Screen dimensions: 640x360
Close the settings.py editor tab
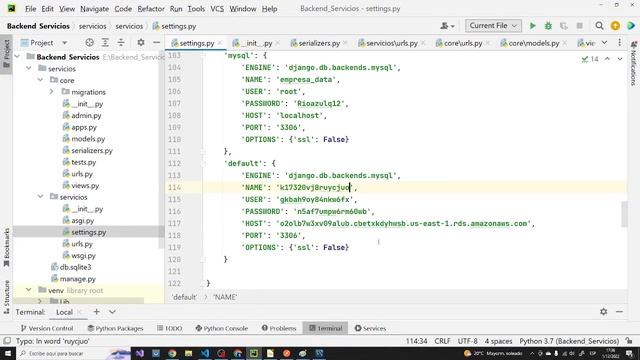[220, 43]
